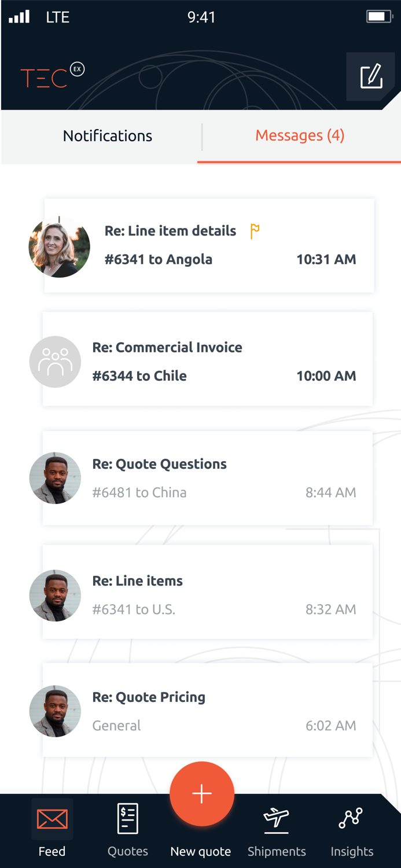Tap the sender photo on Quote Pricing message
The width and height of the screenshot is (401, 868).
[55, 711]
